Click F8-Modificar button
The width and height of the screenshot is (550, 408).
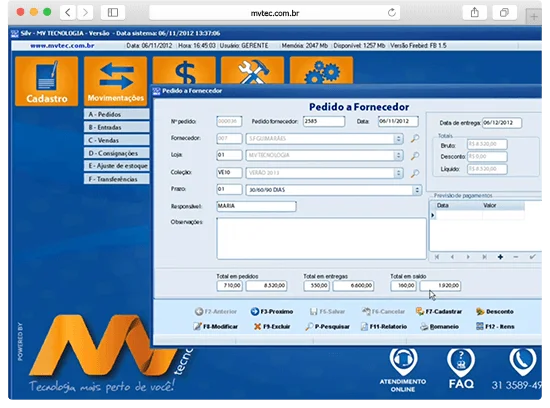pos(215,327)
